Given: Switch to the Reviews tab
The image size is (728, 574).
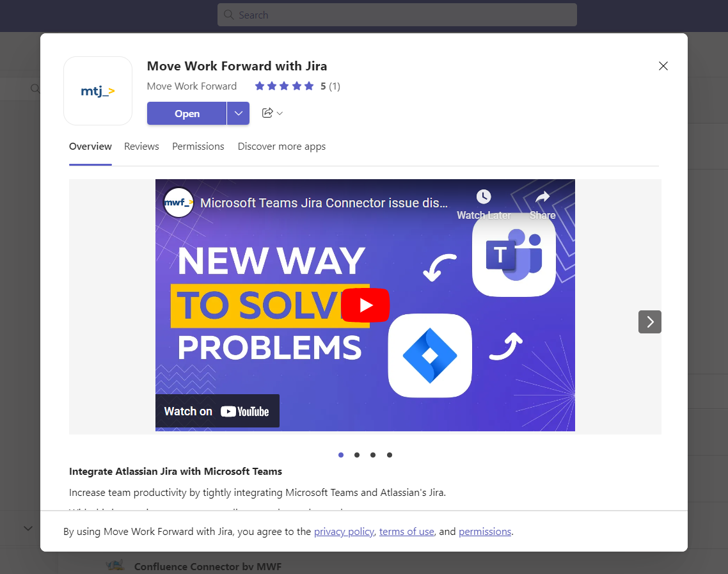Looking at the screenshot, I should pyautogui.click(x=141, y=147).
